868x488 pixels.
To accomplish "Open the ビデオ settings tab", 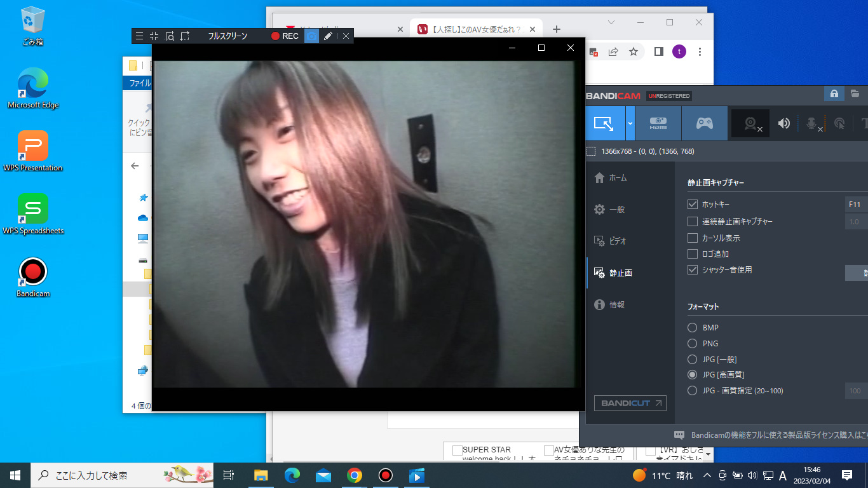I will 617,241.
